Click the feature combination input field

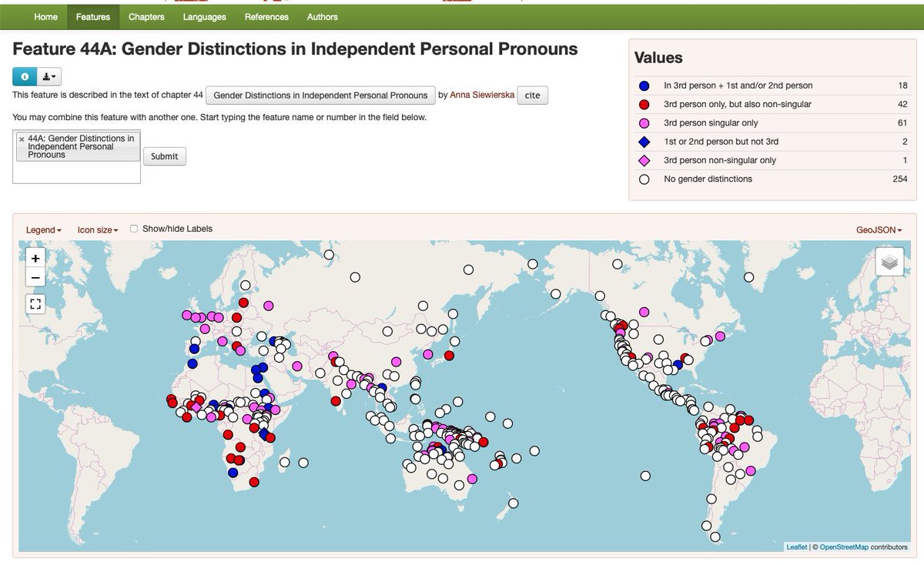76,172
